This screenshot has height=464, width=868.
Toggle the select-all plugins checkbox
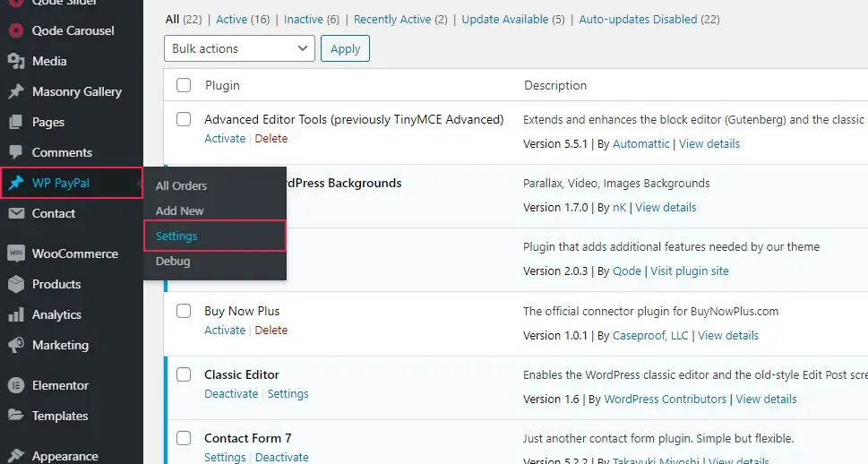click(184, 85)
